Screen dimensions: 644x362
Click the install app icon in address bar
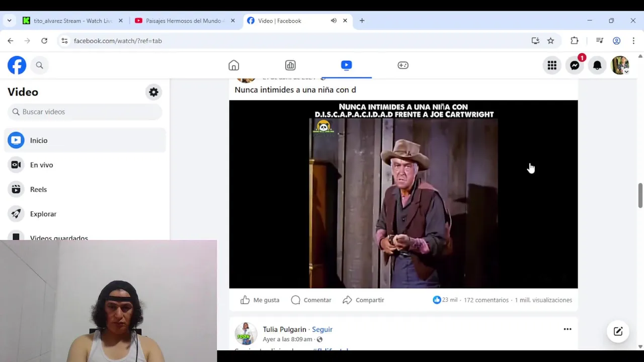click(535, 41)
